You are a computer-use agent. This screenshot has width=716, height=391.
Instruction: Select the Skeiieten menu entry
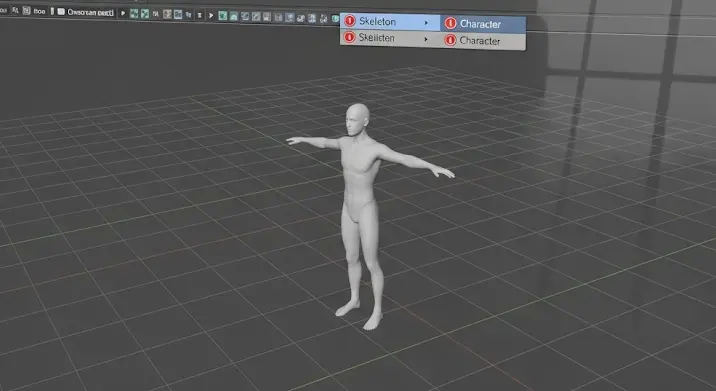coord(390,38)
